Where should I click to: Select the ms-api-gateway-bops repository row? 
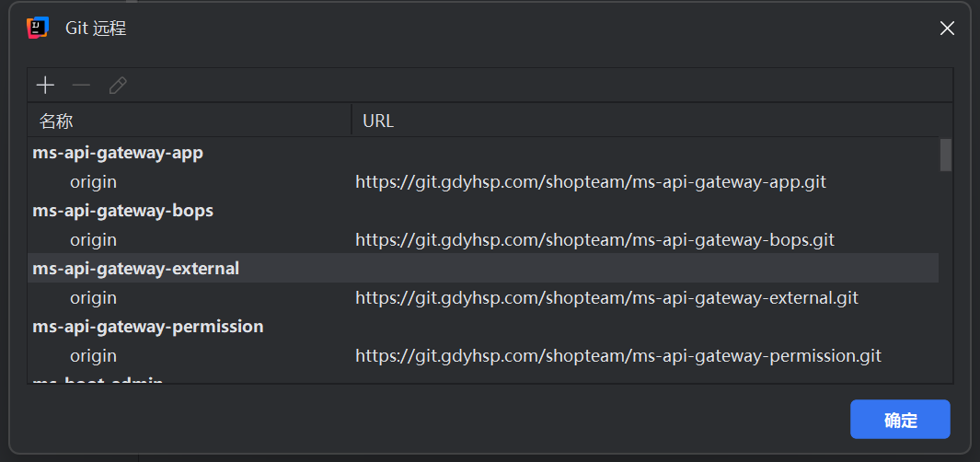tap(122, 211)
